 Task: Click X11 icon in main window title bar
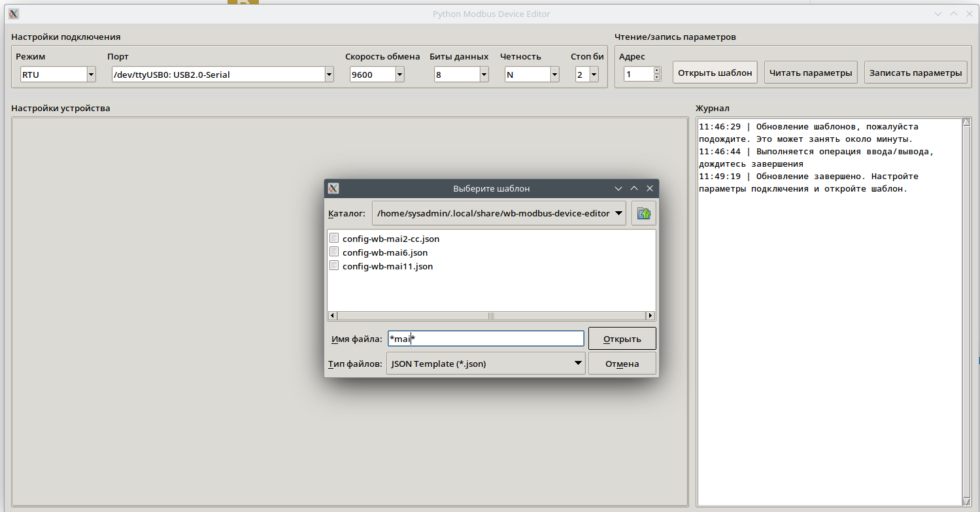point(14,14)
